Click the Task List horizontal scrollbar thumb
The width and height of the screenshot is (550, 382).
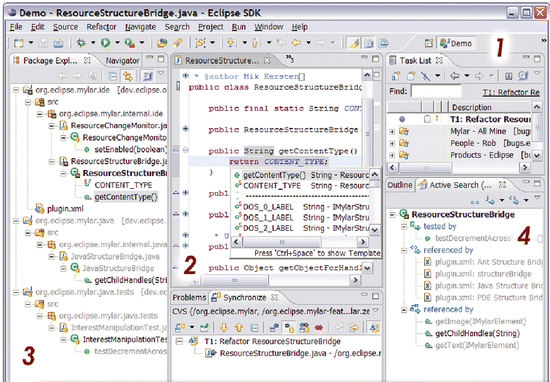coord(425,168)
